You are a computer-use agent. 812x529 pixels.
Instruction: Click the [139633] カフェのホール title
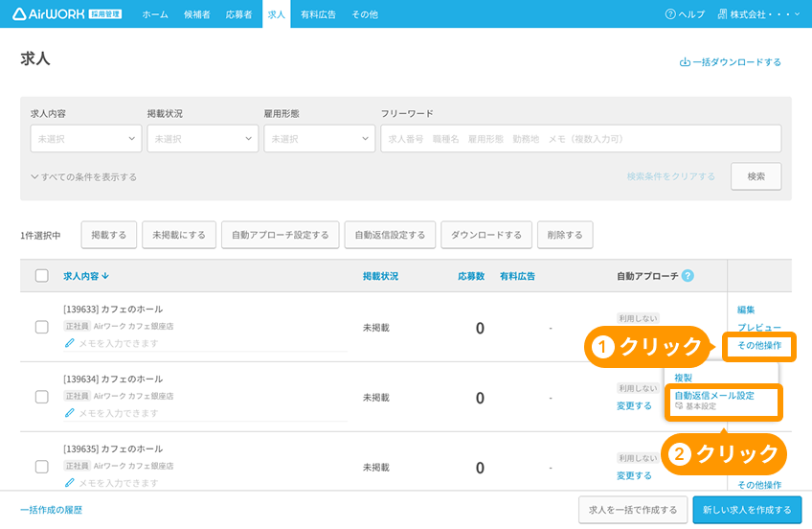(x=113, y=310)
